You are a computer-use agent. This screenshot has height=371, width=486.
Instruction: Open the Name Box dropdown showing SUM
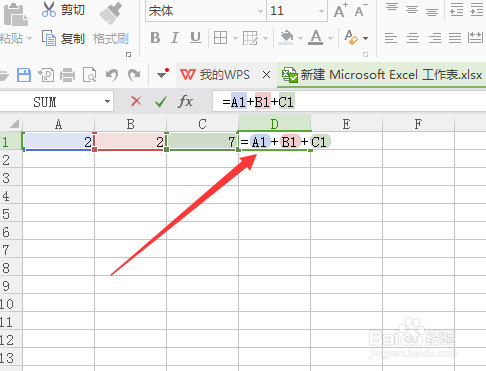coord(107,101)
